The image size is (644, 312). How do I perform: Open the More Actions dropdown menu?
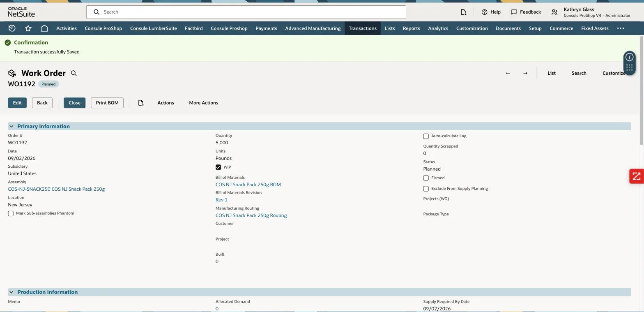203,103
